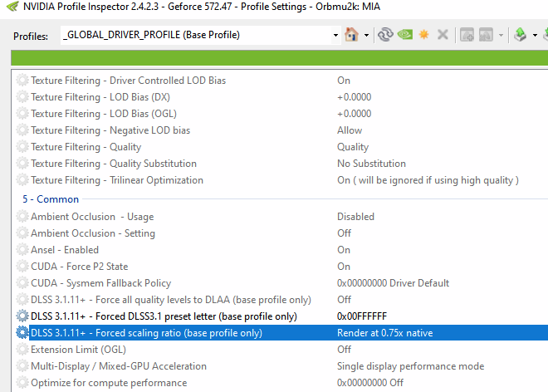
Task: Select 'Forced DLSS3.1 preset letter' setting
Action: pos(164,316)
